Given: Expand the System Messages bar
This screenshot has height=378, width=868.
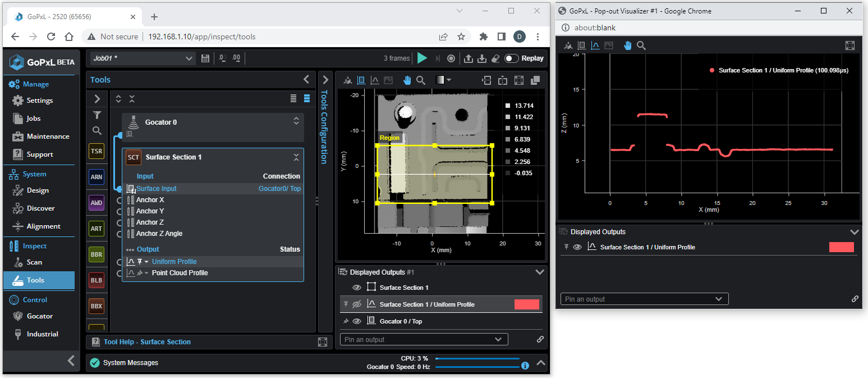Looking at the screenshot, I should (541, 363).
